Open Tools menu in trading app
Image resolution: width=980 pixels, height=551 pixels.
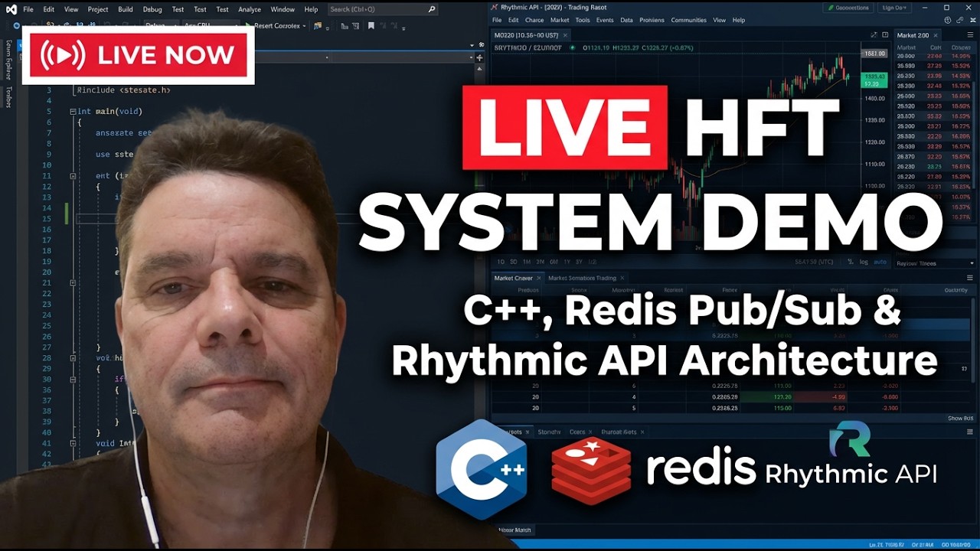click(583, 20)
